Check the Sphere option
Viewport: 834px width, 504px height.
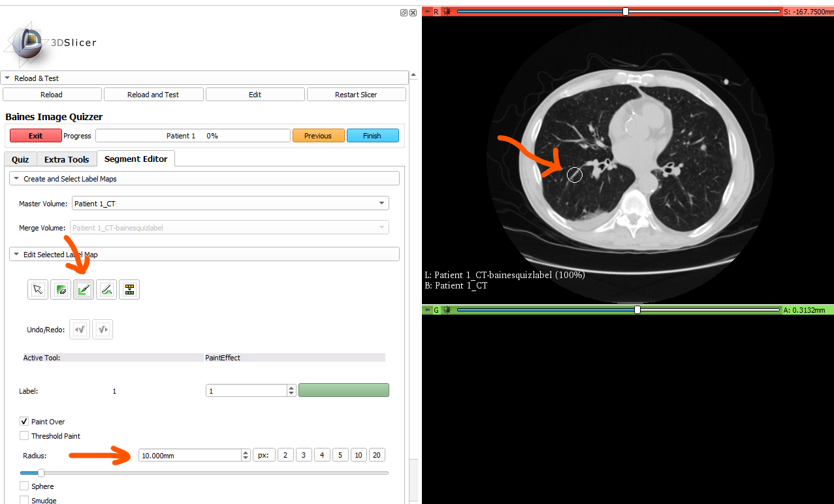coord(24,486)
